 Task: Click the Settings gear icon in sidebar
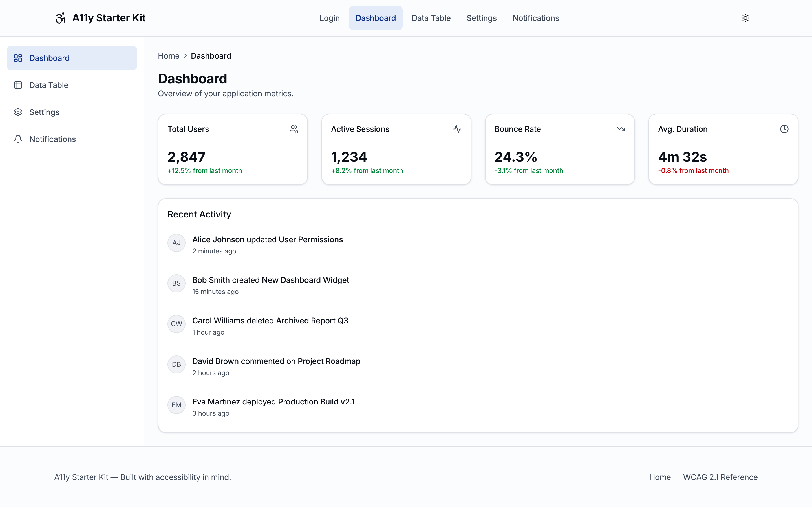pos(18,112)
